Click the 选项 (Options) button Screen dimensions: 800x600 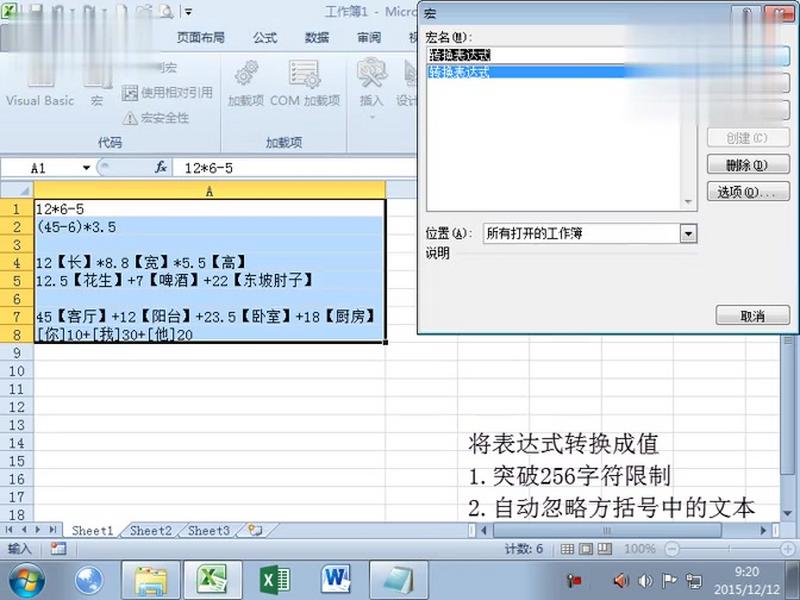tap(748, 191)
